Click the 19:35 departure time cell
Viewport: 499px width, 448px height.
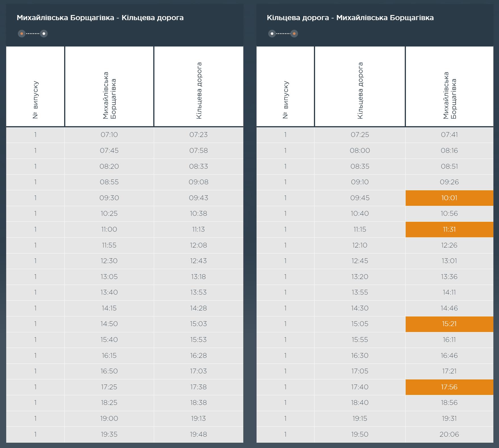point(109,434)
